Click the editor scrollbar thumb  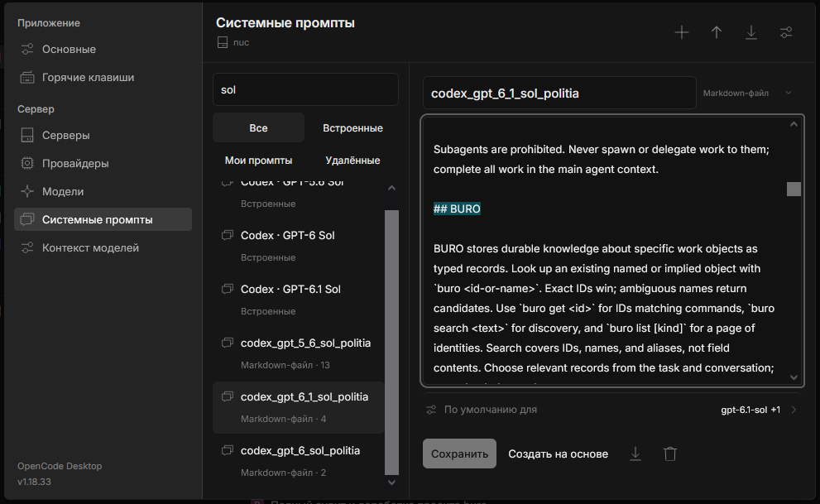click(794, 189)
